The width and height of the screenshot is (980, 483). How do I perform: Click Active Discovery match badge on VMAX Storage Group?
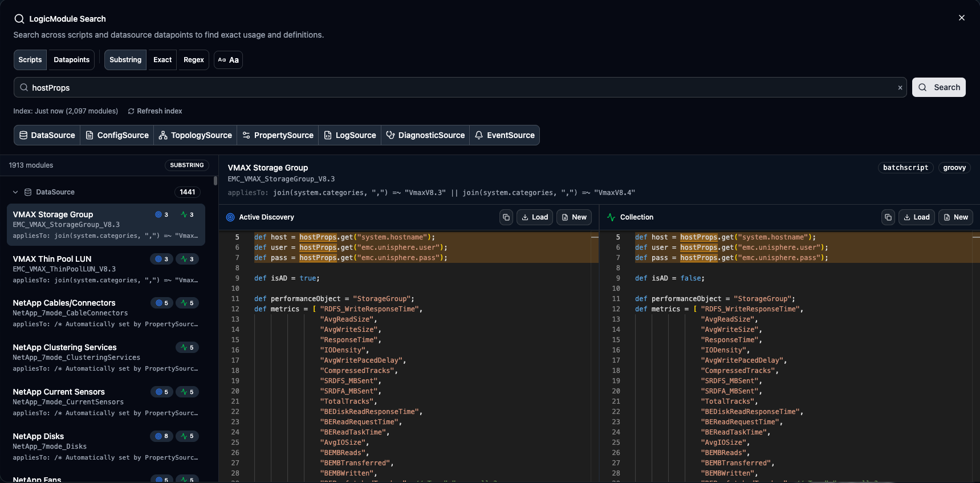tap(162, 214)
